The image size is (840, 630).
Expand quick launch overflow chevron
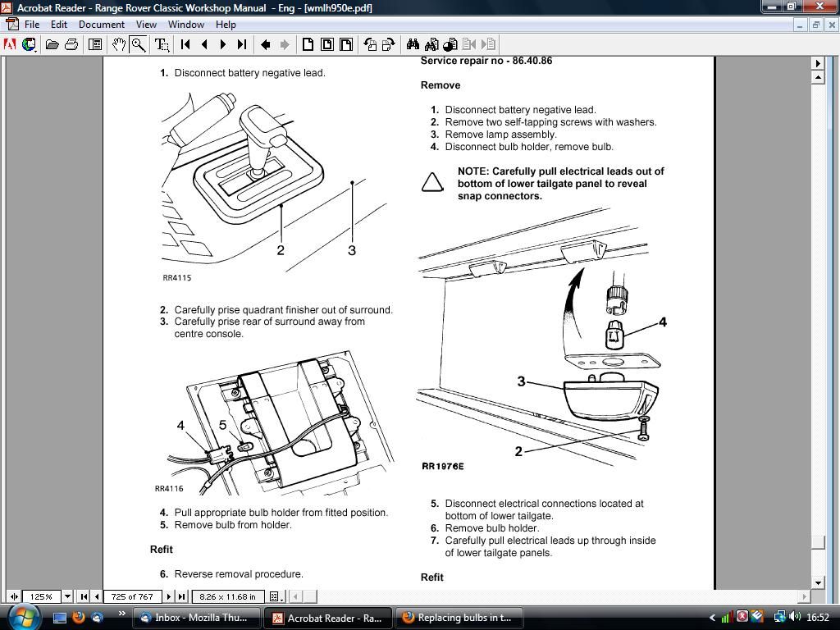[x=121, y=614]
